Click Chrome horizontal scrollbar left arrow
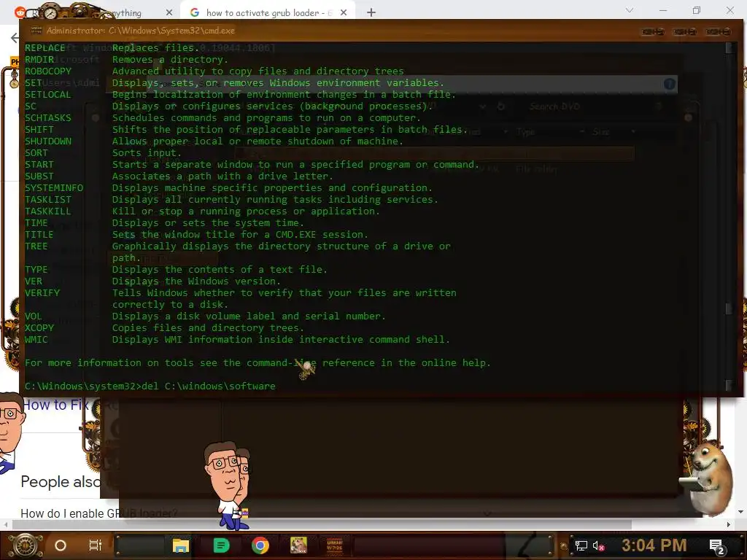Screen dimensions: 747x560 6,524
